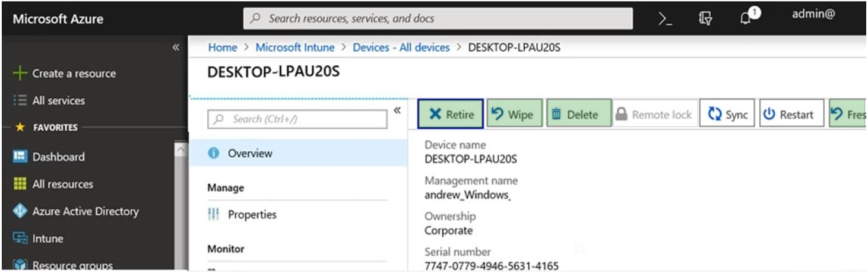
Task: Click the sidebar scroll up arrow
Action: (181, 150)
